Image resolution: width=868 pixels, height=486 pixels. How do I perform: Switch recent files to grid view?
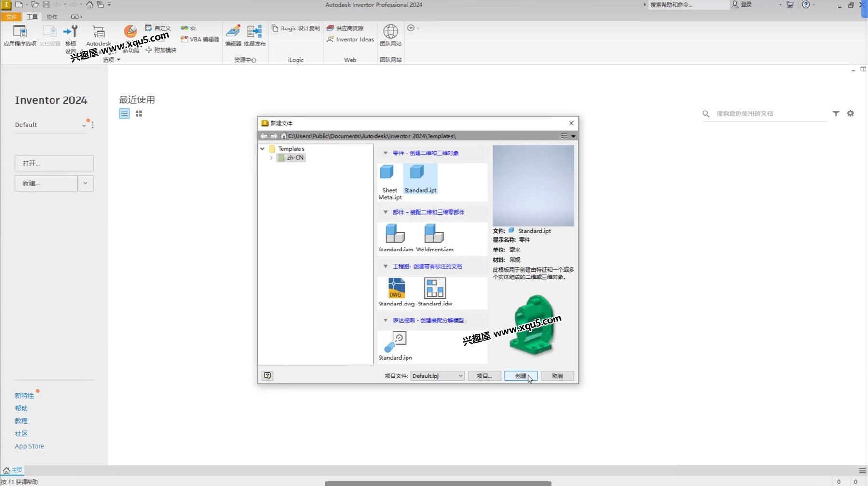click(x=139, y=113)
